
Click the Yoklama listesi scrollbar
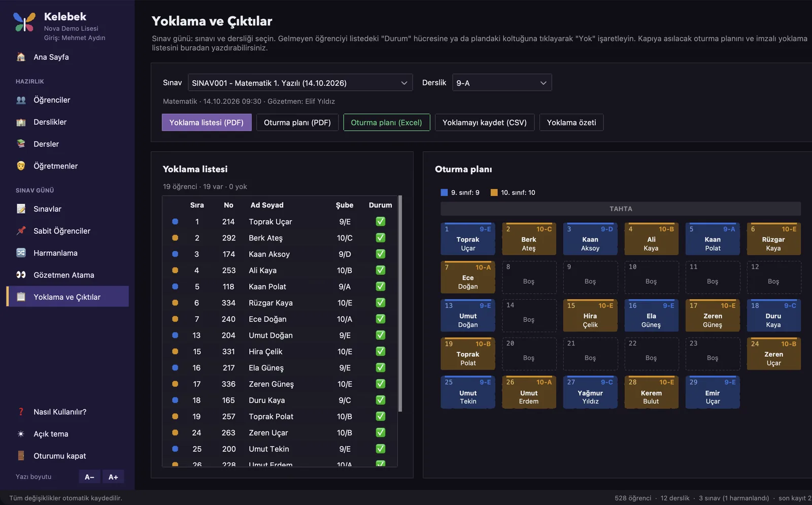point(400,304)
